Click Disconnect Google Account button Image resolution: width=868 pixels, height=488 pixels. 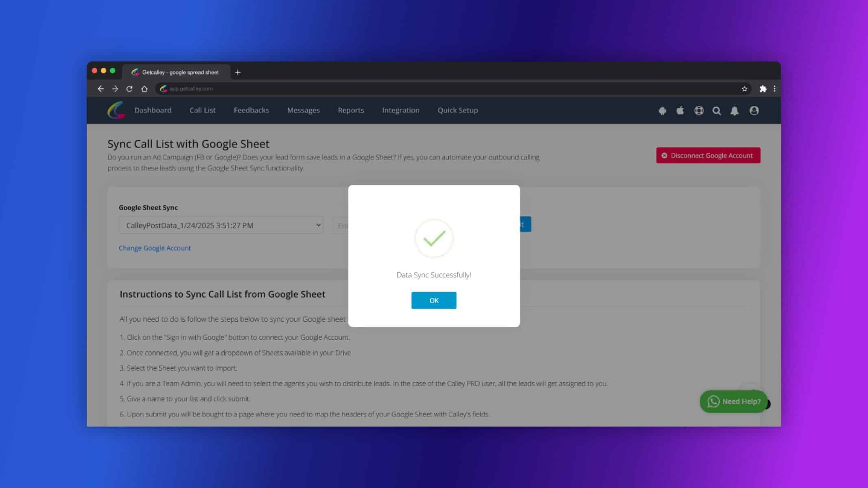click(708, 155)
